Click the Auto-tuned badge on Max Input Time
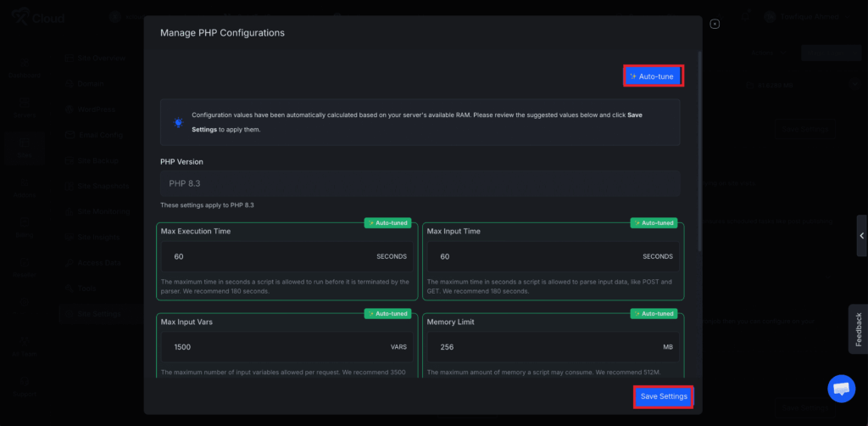 click(654, 223)
